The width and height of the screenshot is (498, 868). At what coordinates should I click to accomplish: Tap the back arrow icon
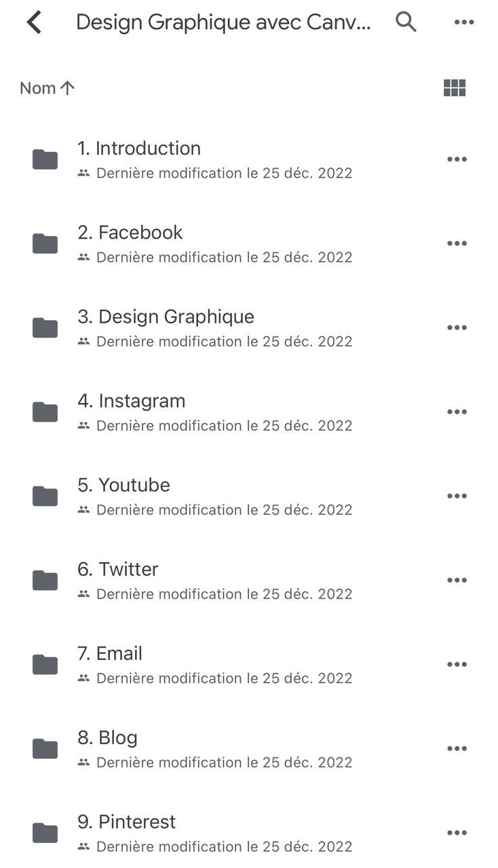[x=34, y=22]
